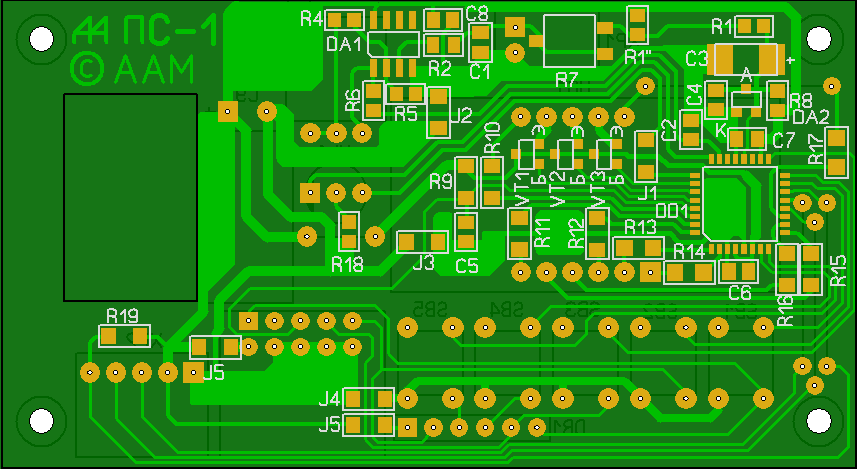Viewport: 857px width, 469px height.
Task: Click the large C3 capacitor
Action: (746, 58)
